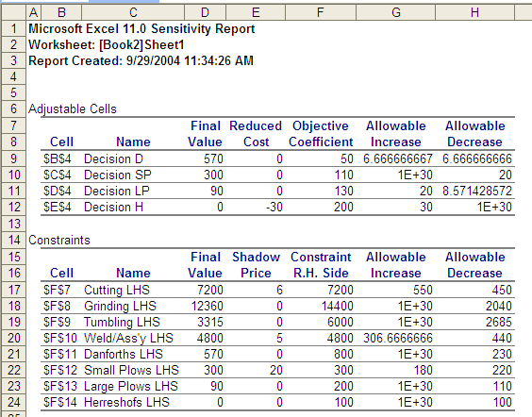Click the 'Decision H' name cell
Image resolution: width=532 pixels, height=417 pixels.
113,207
